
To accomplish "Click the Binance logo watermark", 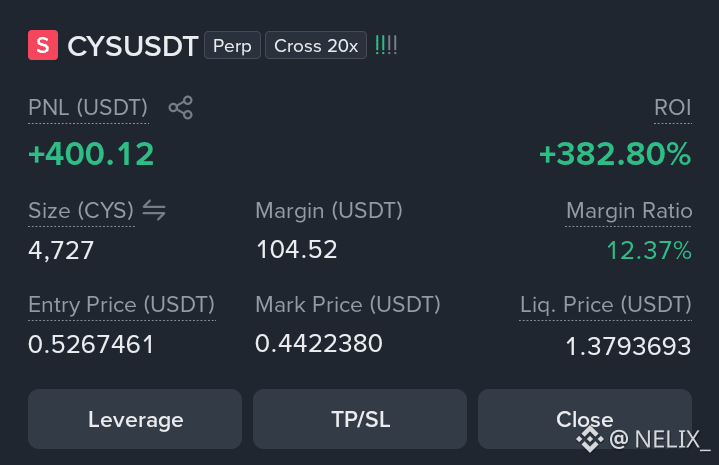I will [590, 439].
